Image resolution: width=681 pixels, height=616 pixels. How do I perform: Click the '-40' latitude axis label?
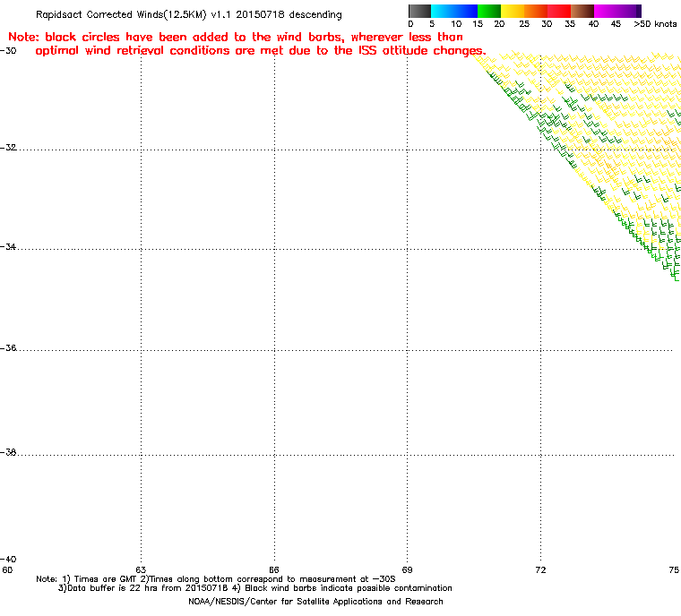click(8, 559)
